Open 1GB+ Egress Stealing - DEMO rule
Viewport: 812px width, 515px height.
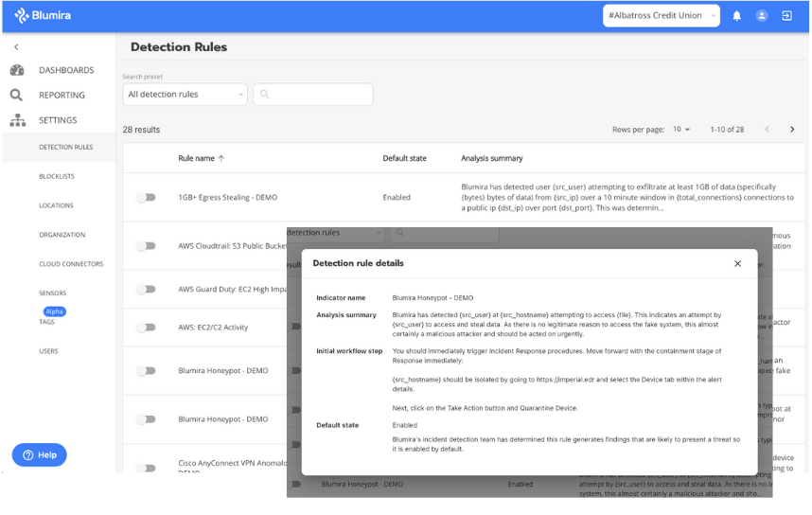pyautogui.click(x=227, y=198)
